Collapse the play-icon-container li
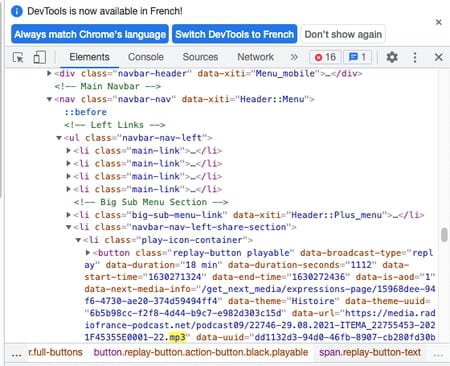Viewport: 450px width, 366px height. [78, 240]
